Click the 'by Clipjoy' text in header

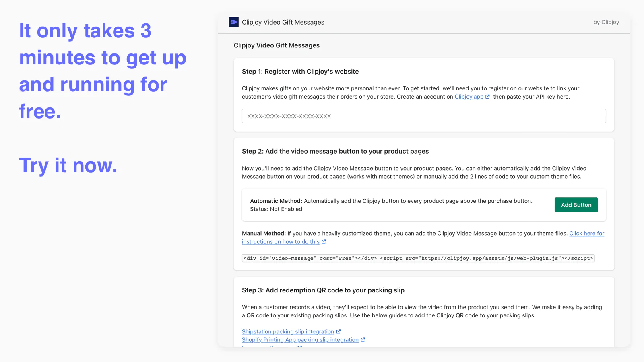pos(606,22)
